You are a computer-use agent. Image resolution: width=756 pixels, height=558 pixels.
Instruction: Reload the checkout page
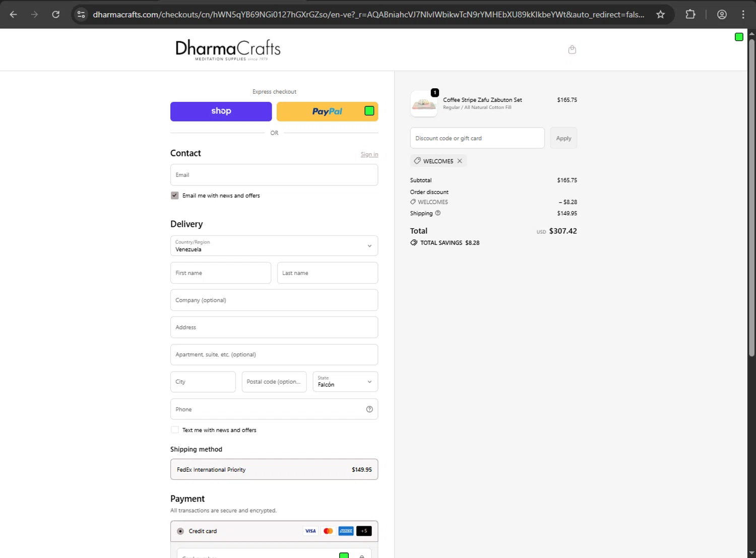pos(56,15)
